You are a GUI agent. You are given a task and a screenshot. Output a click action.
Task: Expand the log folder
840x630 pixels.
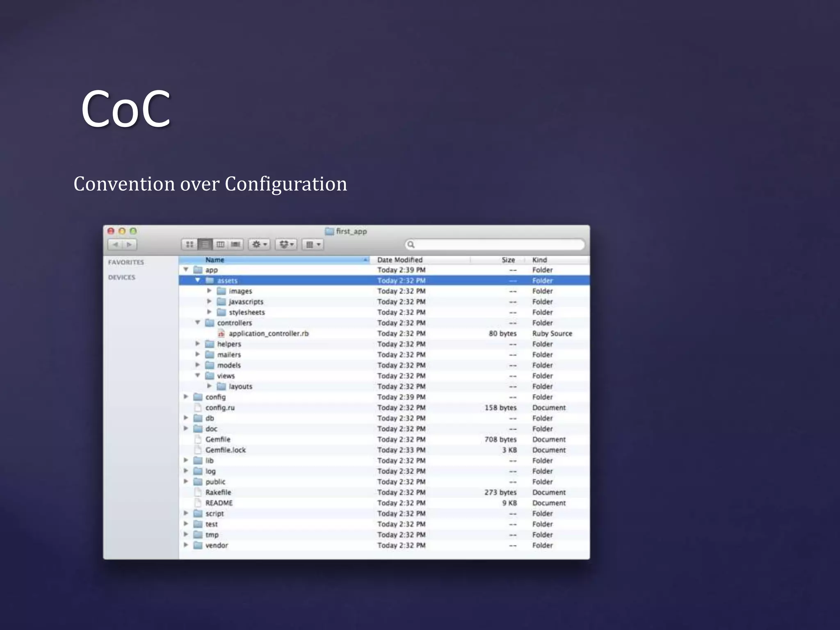tap(186, 471)
